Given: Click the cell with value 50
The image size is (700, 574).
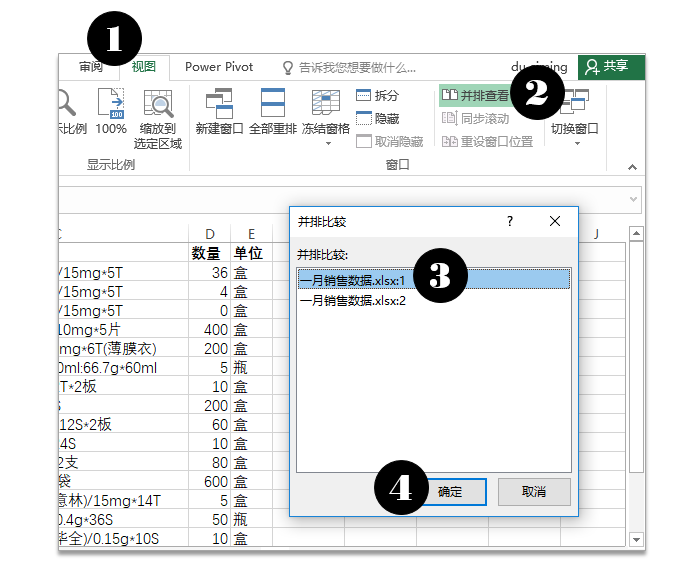Looking at the screenshot, I should pos(209,520).
